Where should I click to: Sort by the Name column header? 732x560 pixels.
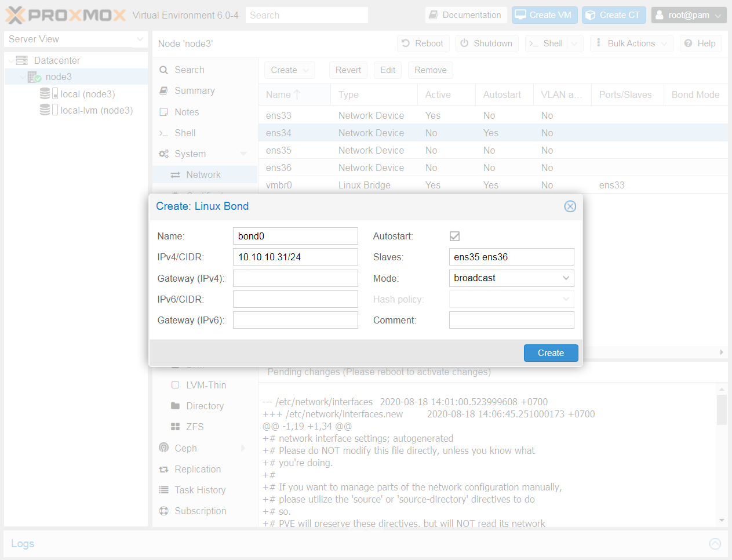point(294,95)
